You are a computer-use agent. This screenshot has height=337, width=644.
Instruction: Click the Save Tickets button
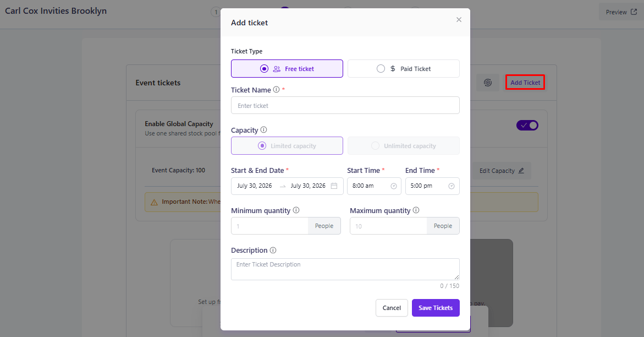coord(436,308)
